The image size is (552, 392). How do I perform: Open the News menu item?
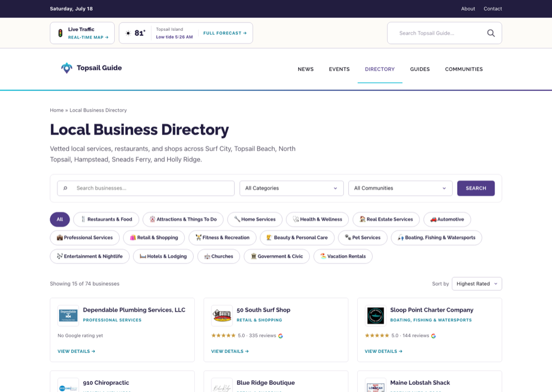[306, 69]
